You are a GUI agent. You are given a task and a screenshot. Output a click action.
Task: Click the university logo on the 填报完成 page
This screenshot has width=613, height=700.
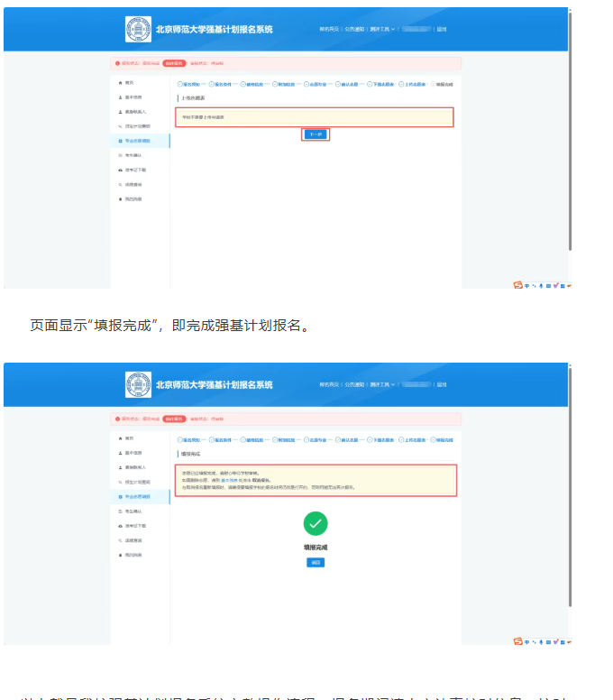pyautogui.click(x=138, y=385)
